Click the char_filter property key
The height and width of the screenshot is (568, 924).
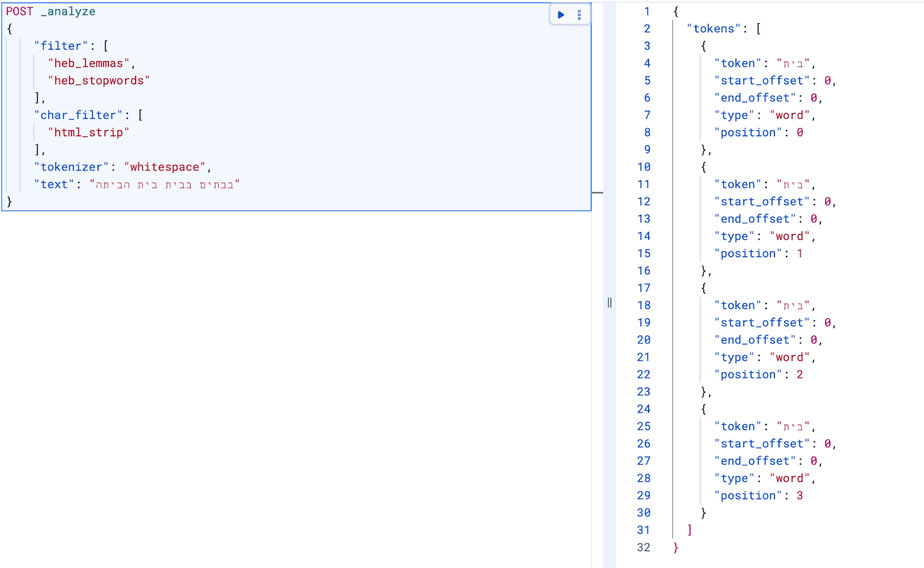[78, 115]
